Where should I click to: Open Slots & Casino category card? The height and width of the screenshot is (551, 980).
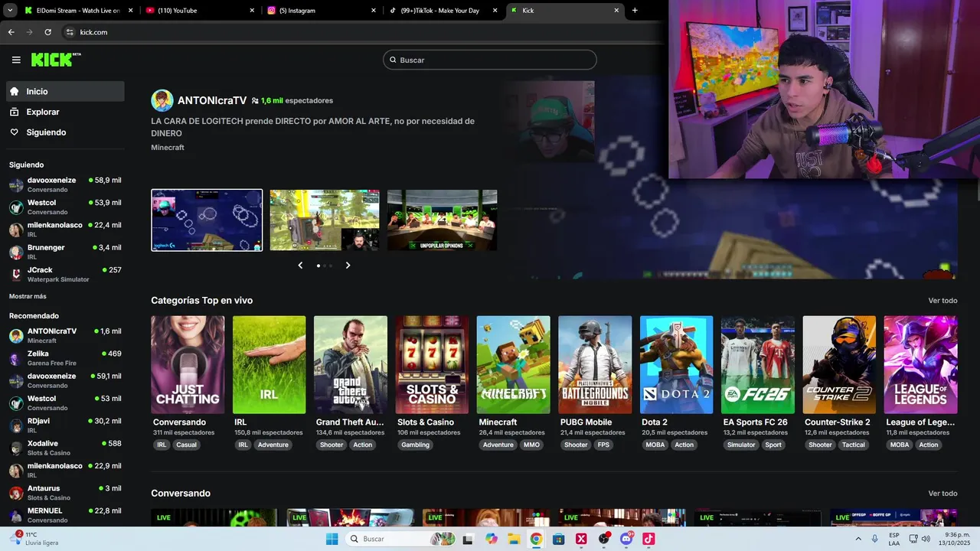432,364
